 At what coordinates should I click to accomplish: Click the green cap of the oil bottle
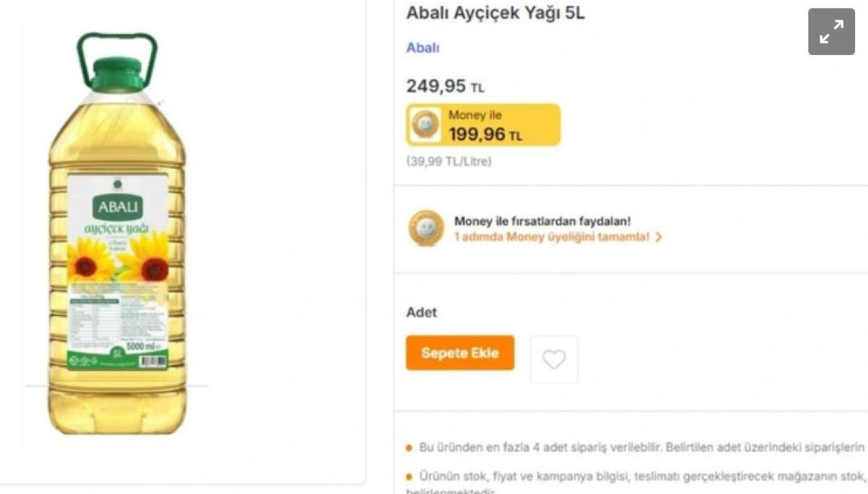click(x=117, y=73)
